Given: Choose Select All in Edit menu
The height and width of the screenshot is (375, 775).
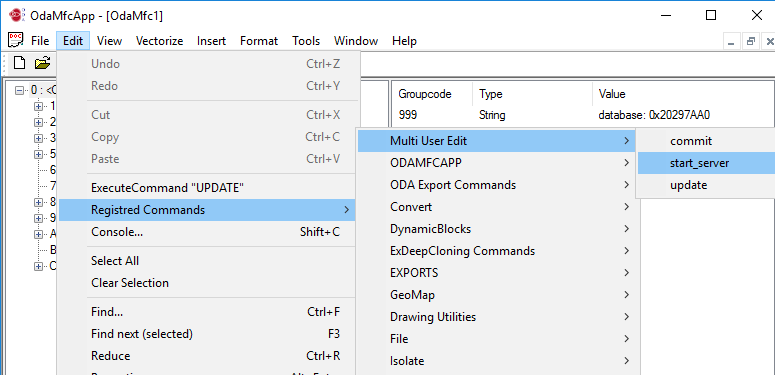Looking at the screenshot, I should pos(207,261).
